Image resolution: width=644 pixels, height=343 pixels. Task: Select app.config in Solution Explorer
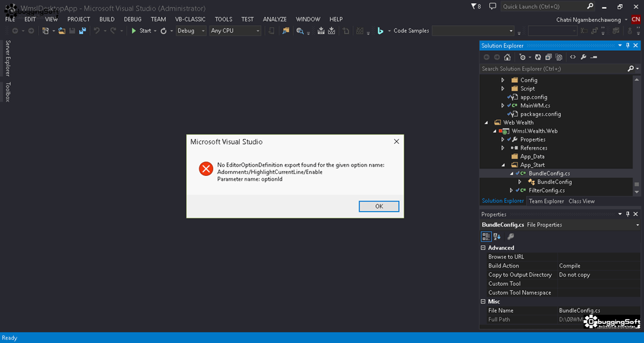click(x=533, y=97)
